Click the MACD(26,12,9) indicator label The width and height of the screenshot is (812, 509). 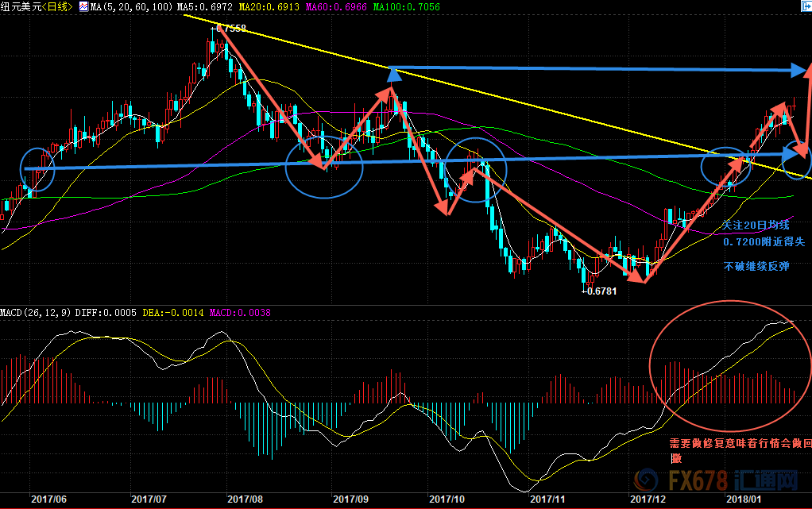pyautogui.click(x=36, y=313)
